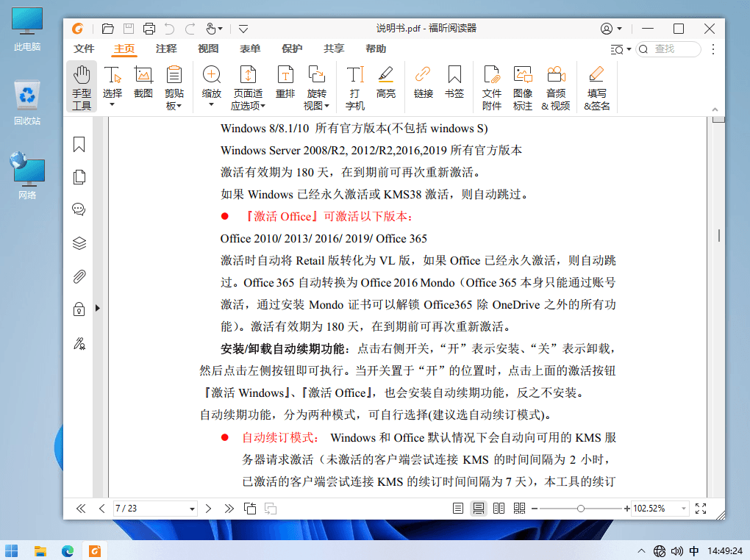Click the Snapshot (截图) tool
The width and height of the screenshot is (750, 560).
pos(143,82)
